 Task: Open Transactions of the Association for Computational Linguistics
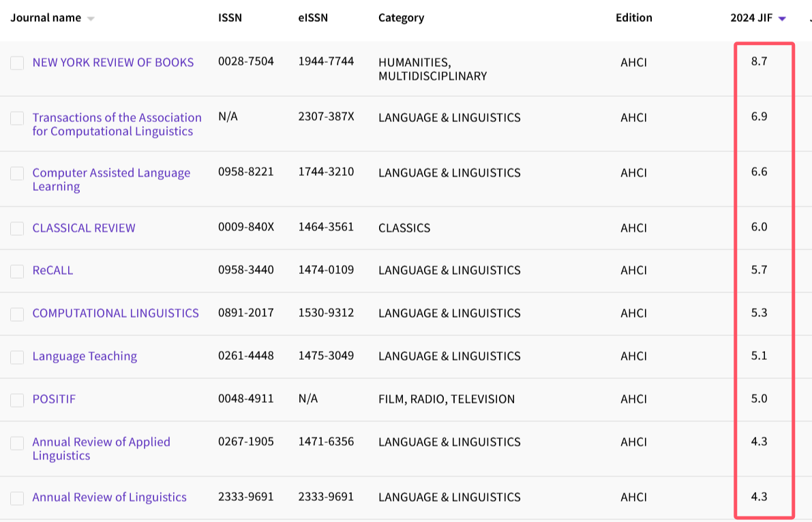(117, 124)
